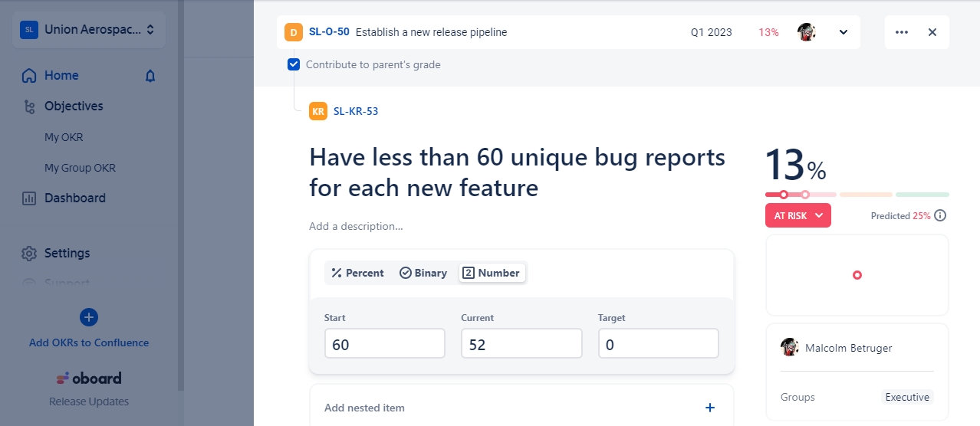Click Add a description field
The image size is (980, 426).
click(356, 226)
